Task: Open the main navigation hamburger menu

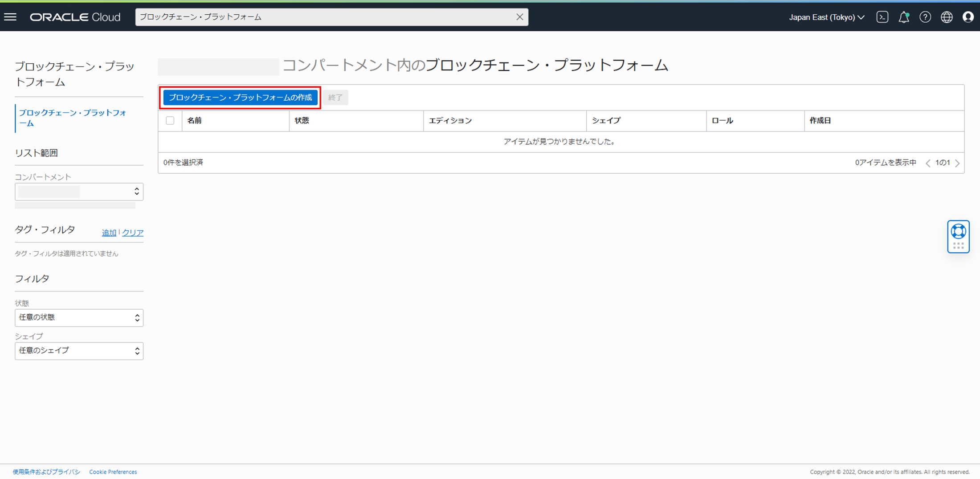Action: (x=10, y=16)
